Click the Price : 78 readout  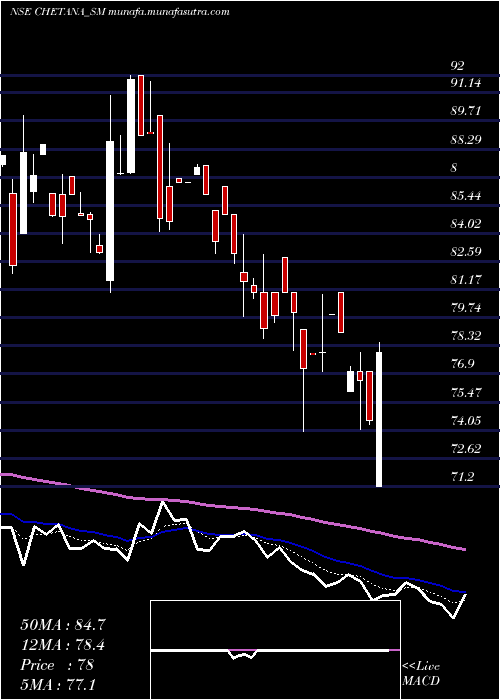tap(57, 665)
